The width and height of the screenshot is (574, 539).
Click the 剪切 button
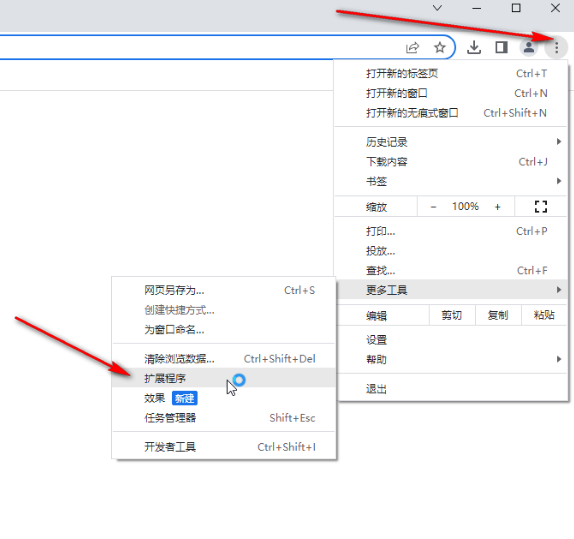452,315
